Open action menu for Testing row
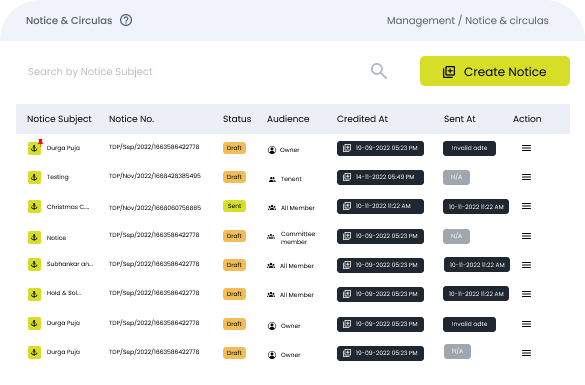 click(526, 177)
